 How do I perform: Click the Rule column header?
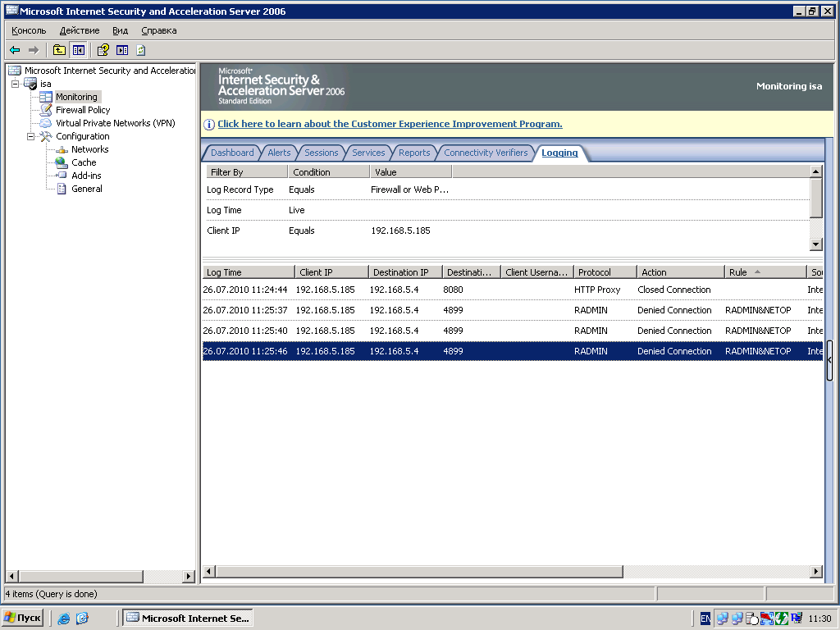click(765, 272)
